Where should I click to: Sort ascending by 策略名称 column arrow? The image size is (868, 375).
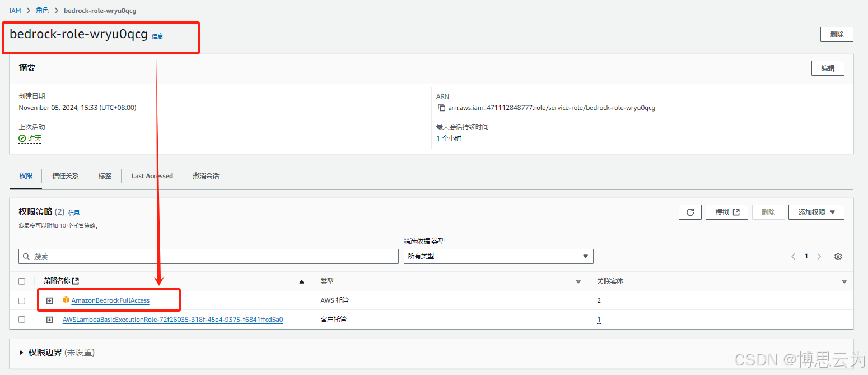click(302, 281)
